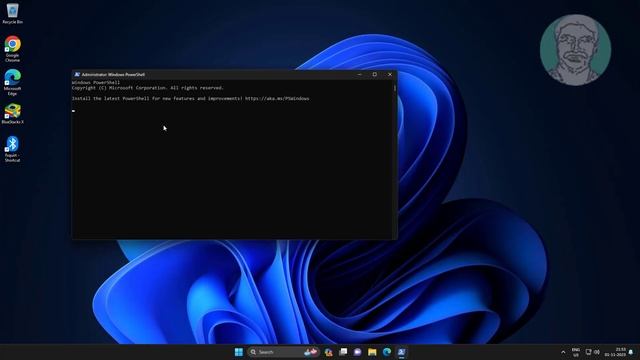Open the clock and date flyout
640x360 pixels.
(616, 352)
